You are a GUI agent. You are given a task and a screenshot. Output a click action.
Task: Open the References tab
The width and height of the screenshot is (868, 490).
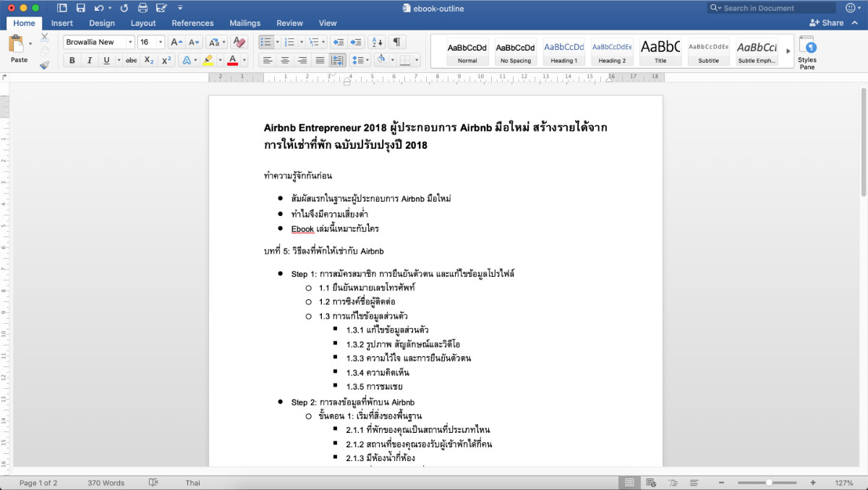[x=192, y=23]
